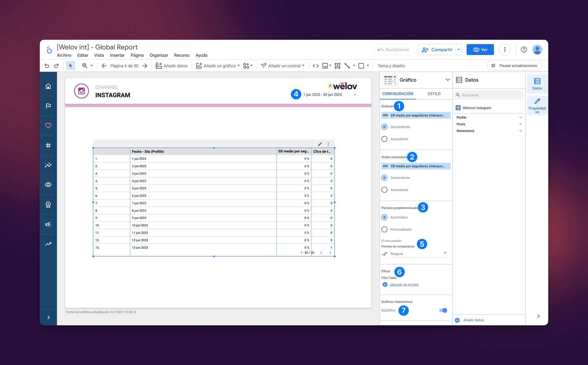Expand the left sidebar chevron
The width and height of the screenshot is (588, 365).
(48, 317)
